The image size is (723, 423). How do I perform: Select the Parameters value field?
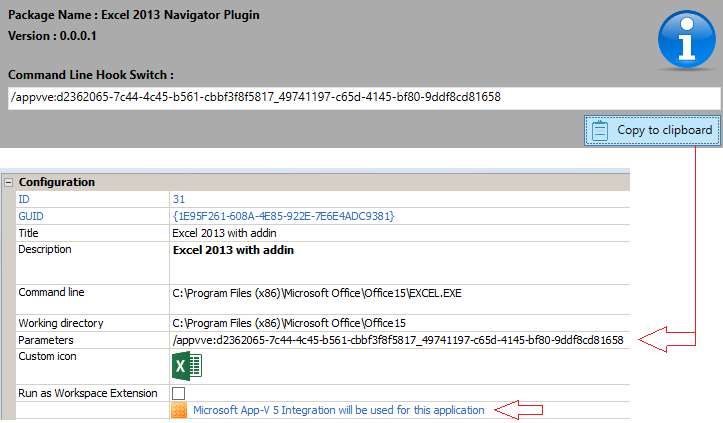click(x=398, y=340)
